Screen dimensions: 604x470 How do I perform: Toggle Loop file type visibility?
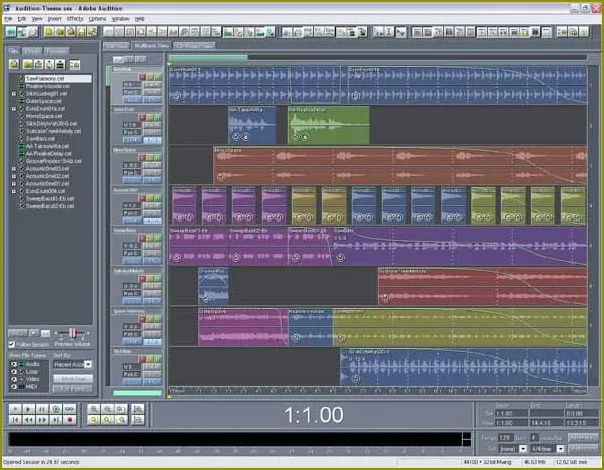tap(14, 372)
